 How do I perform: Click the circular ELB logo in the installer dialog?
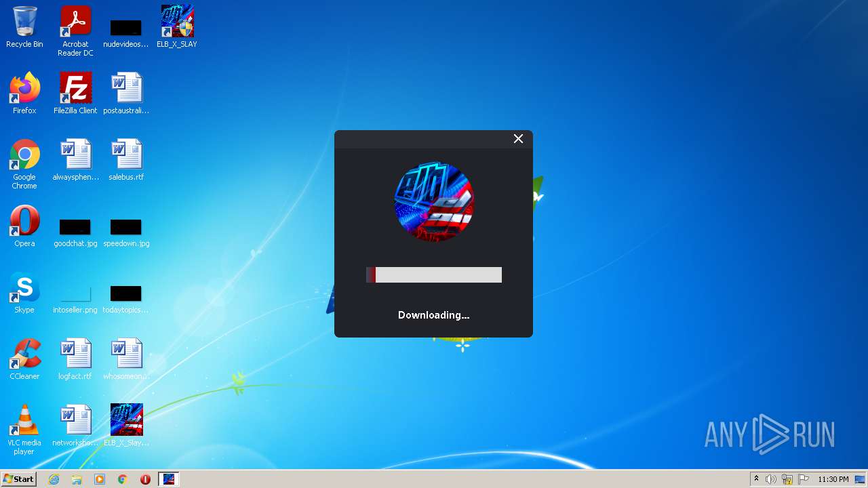point(434,201)
